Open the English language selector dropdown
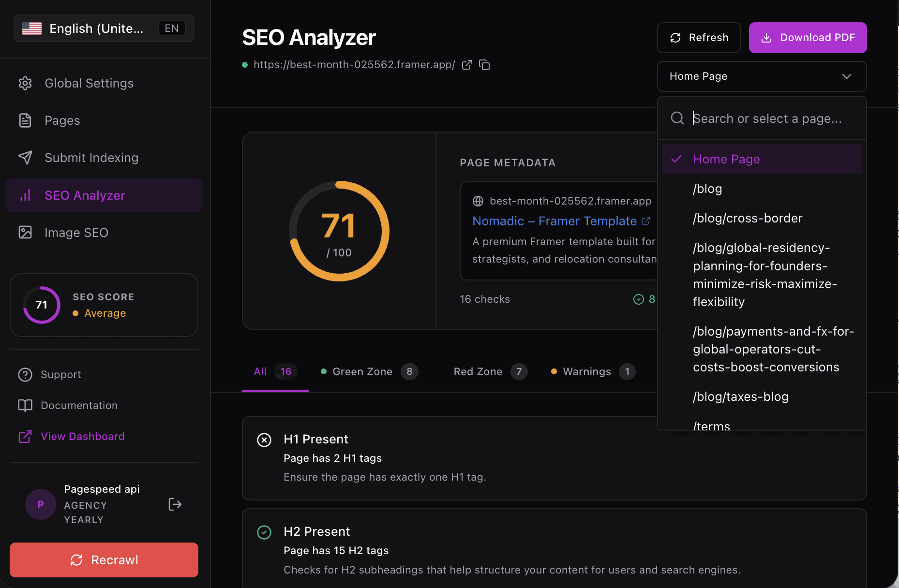This screenshot has width=899, height=588. point(104,29)
